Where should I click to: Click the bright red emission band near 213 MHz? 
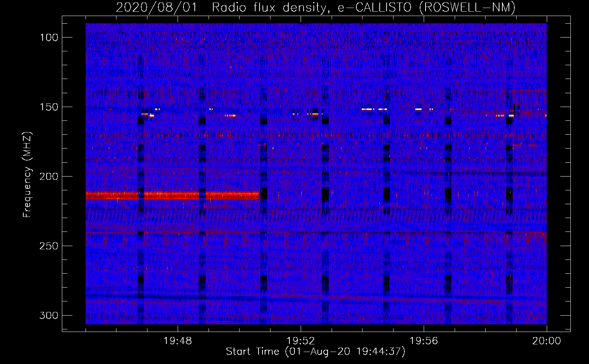click(172, 195)
